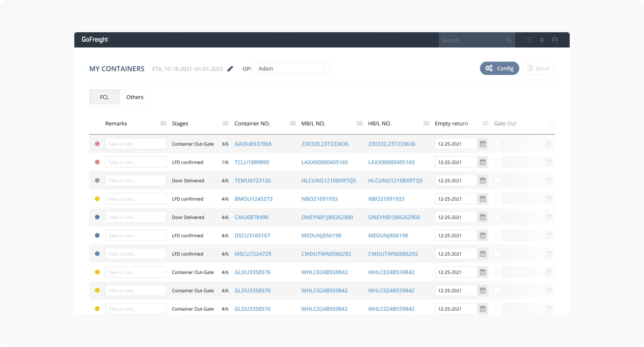Open HB/L link MEDUNJ856198
Image resolution: width=644 pixels, height=347 pixels.
click(388, 235)
